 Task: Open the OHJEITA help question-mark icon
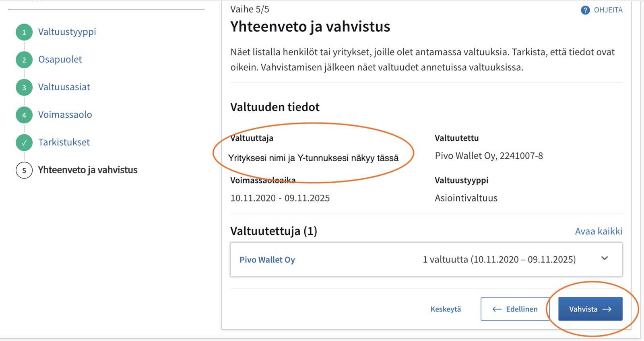(585, 10)
